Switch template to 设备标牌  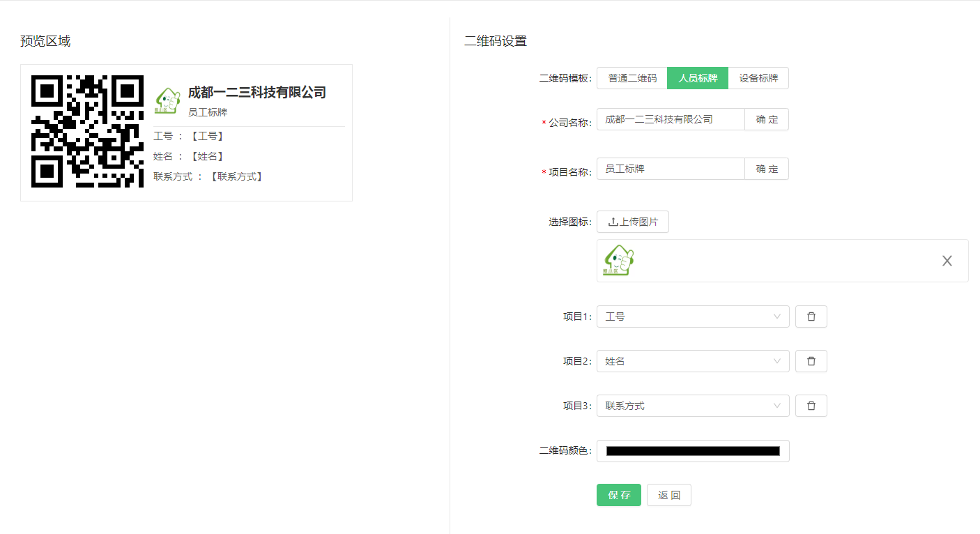(x=758, y=78)
